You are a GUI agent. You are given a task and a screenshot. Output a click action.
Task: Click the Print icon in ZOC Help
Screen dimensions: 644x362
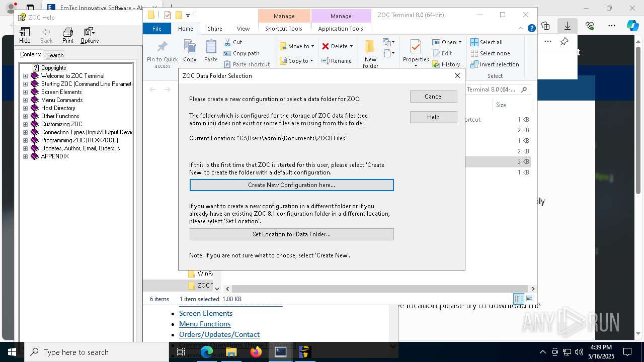coord(67,36)
